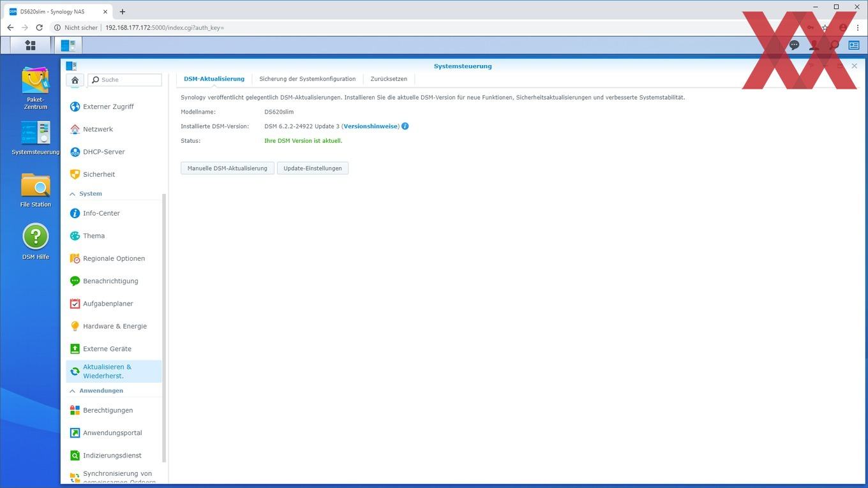Click Manuelle DSM-Aktualisierung button
The image size is (868, 488).
tap(227, 168)
